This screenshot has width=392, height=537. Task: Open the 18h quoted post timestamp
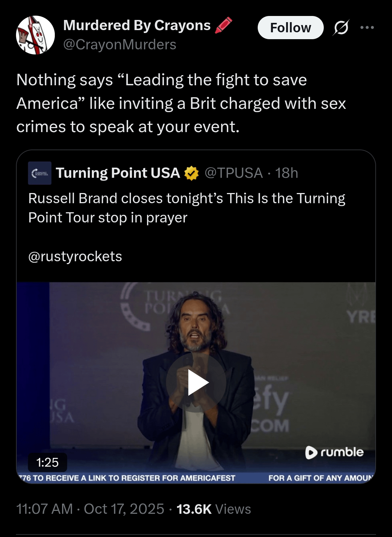[287, 173]
